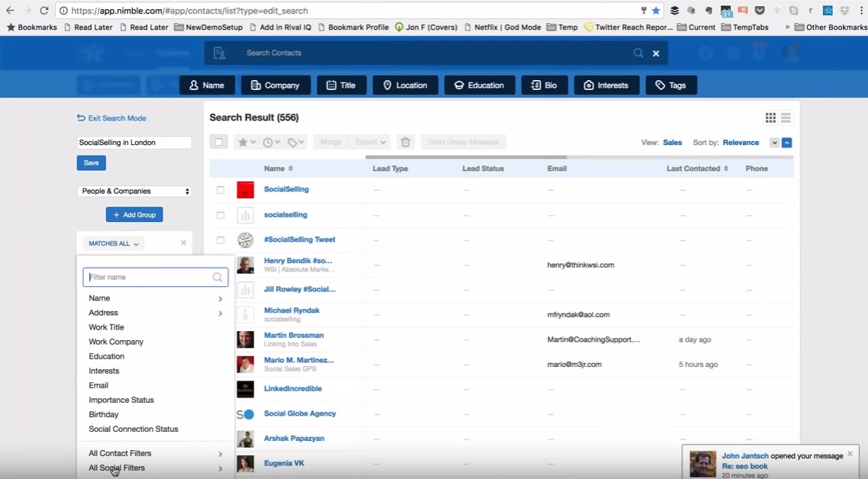Open the tag toolbar icon
Viewport: 868px width, 479px height.
point(296,142)
